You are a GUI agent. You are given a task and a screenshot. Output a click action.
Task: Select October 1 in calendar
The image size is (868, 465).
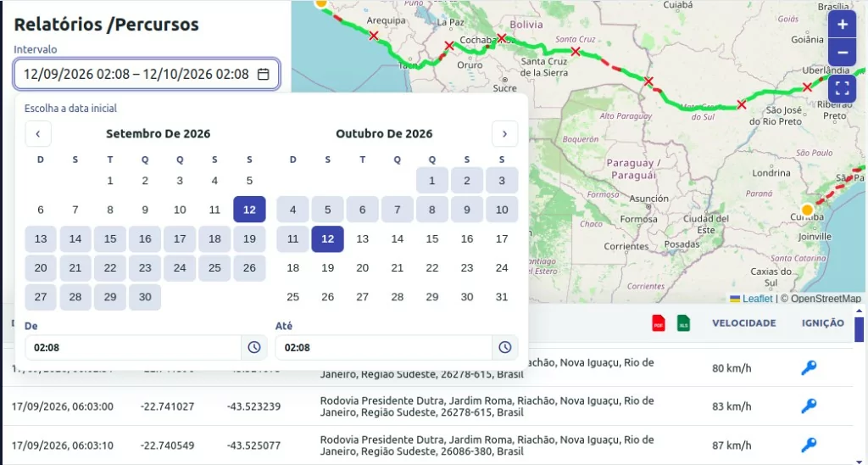coord(432,180)
